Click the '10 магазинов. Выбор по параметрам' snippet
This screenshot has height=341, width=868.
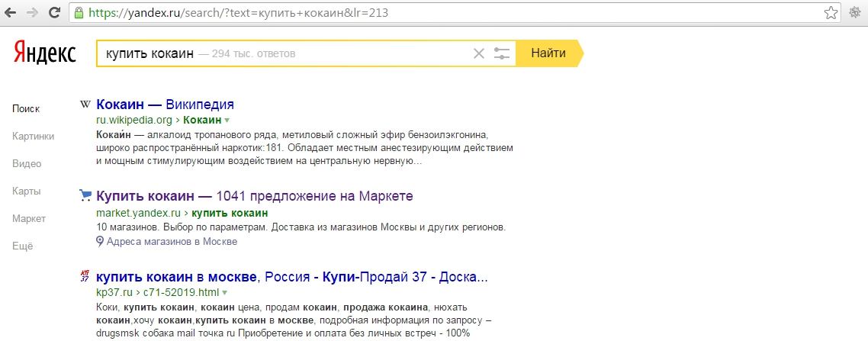pyautogui.click(x=301, y=227)
